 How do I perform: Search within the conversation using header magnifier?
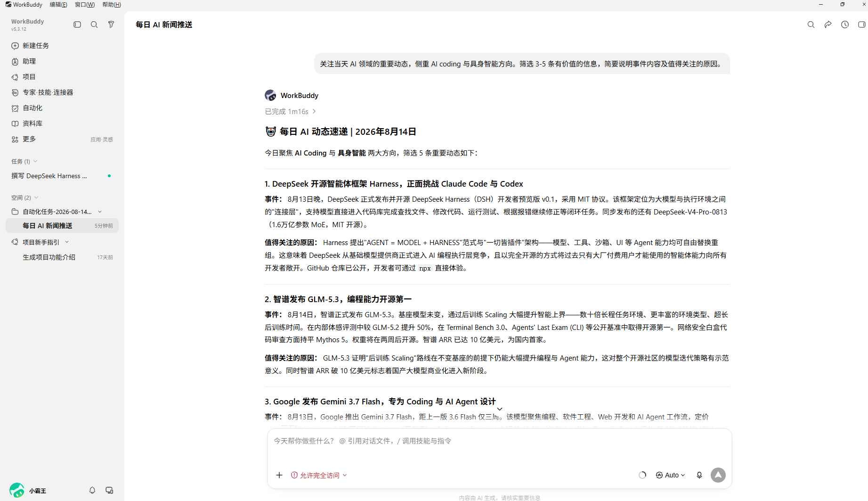pos(811,25)
